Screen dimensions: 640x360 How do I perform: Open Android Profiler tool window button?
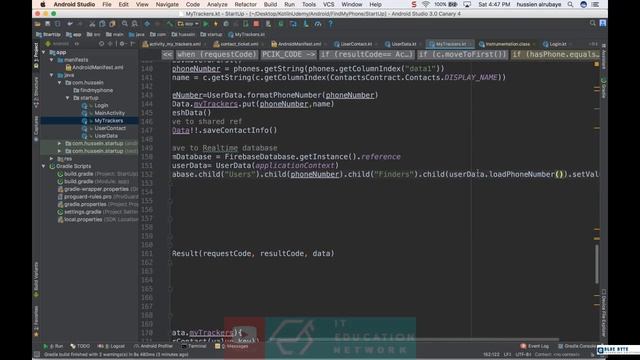click(153, 346)
